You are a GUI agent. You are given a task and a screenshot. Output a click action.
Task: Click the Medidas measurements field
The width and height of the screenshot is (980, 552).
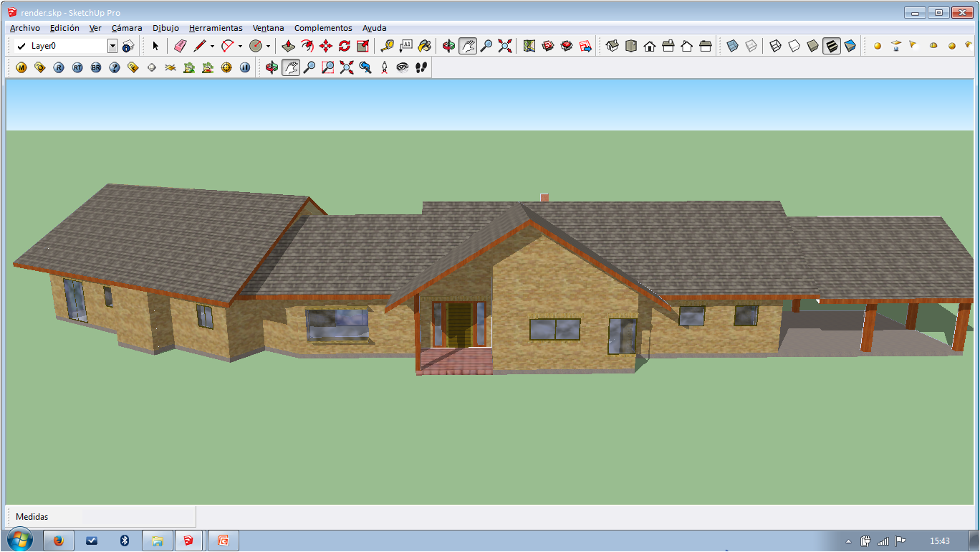(x=138, y=516)
